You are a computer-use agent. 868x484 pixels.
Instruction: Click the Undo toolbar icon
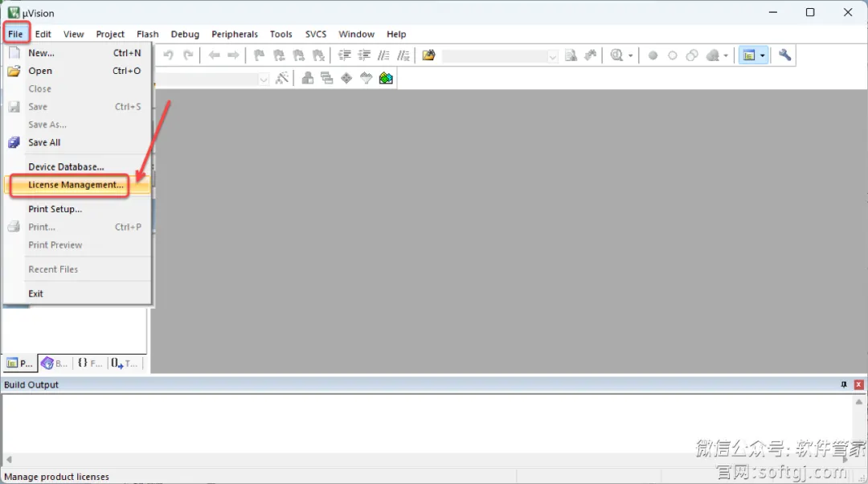168,55
